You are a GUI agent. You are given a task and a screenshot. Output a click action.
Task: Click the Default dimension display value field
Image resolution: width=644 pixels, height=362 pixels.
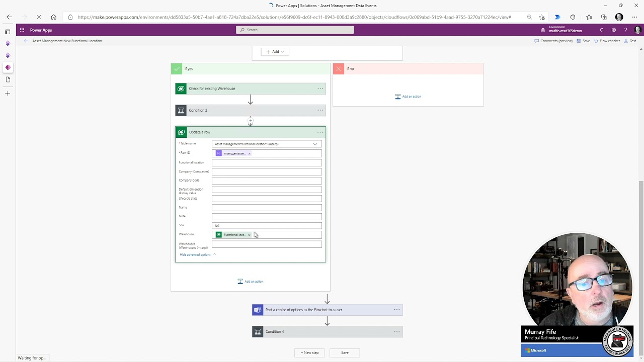[267, 190]
